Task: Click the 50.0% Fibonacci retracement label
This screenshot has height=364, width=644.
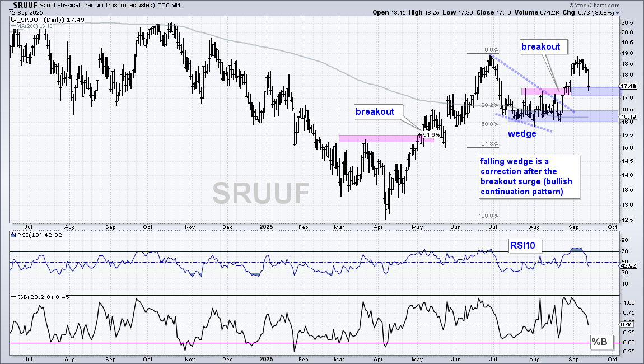Action: [489, 124]
